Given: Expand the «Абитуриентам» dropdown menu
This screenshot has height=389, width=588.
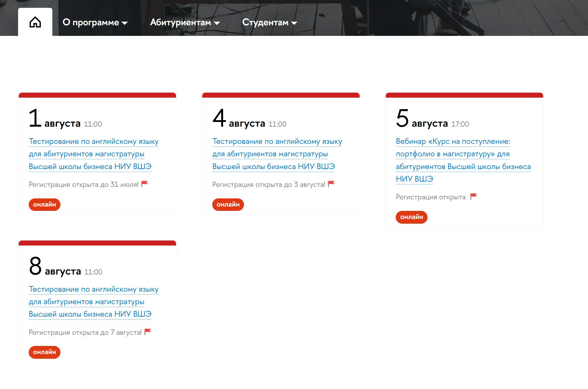Looking at the screenshot, I should (x=185, y=22).
